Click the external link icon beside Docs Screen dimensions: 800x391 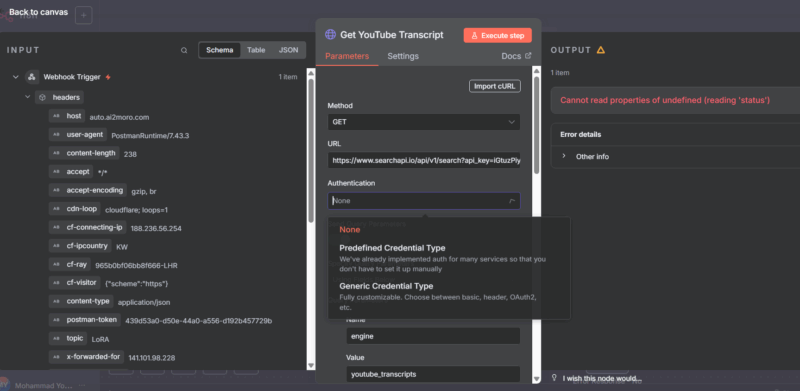pyautogui.click(x=528, y=56)
